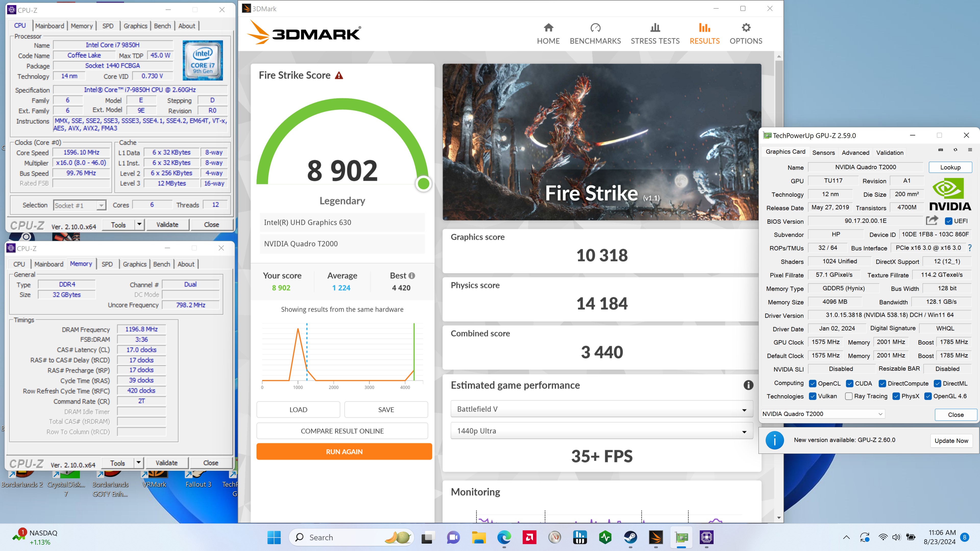Viewport: 980px width, 551px height.
Task: Click the Intel Core i7 logo in CPU-Z
Action: (203, 60)
